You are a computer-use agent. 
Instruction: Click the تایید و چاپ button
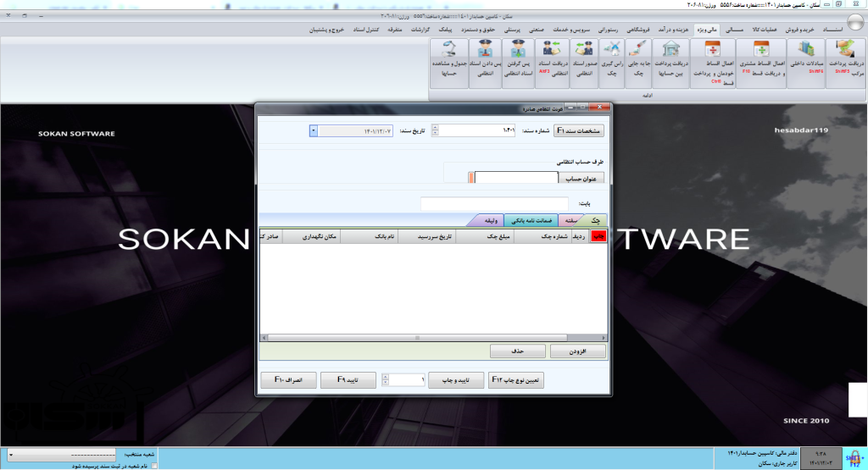[x=455, y=380]
